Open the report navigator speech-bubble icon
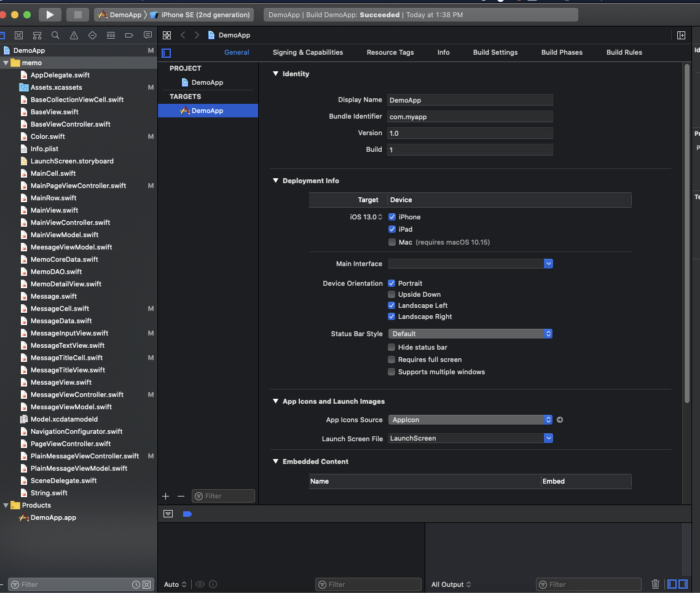Image resolution: width=700 pixels, height=593 pixels. (147, 35)
